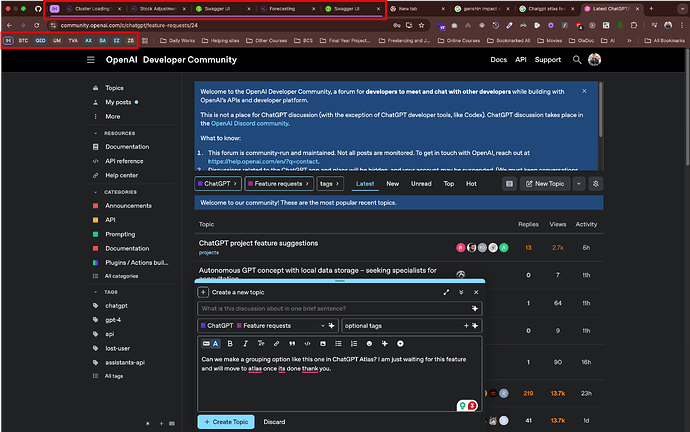Switch to the Top tab

point(448,184)
